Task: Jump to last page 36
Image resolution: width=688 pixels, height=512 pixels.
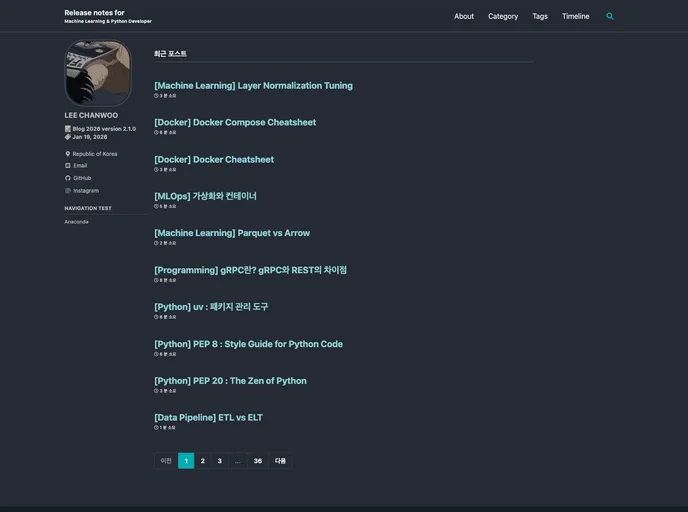Action: [x=258, y=461]
